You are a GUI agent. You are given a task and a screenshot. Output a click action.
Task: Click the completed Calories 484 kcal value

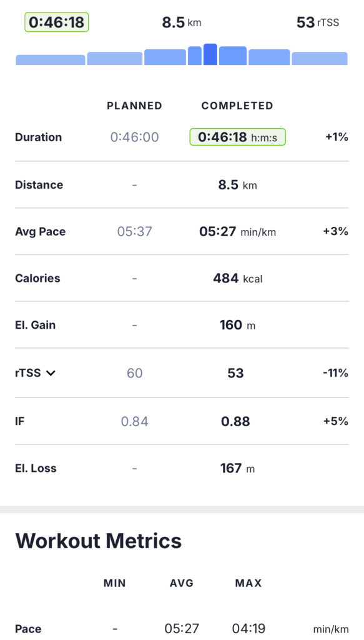click(238, 278)
